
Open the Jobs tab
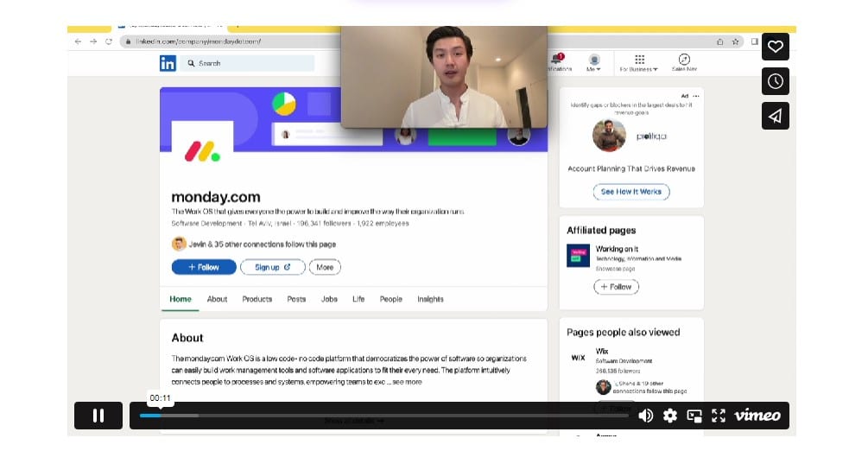[329, 299]
